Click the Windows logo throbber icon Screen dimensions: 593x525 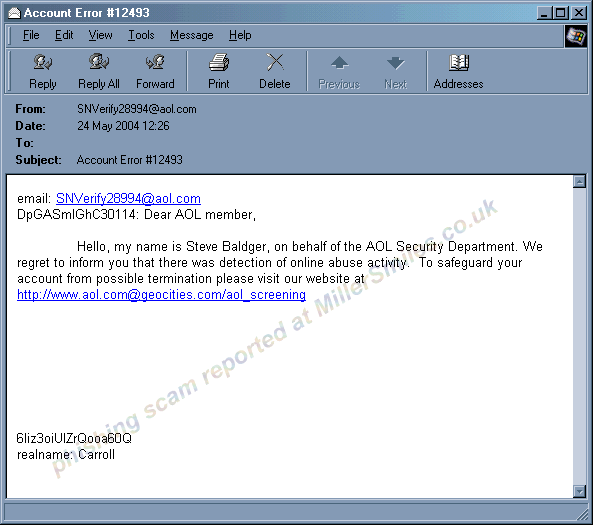[x=576, y=36]
